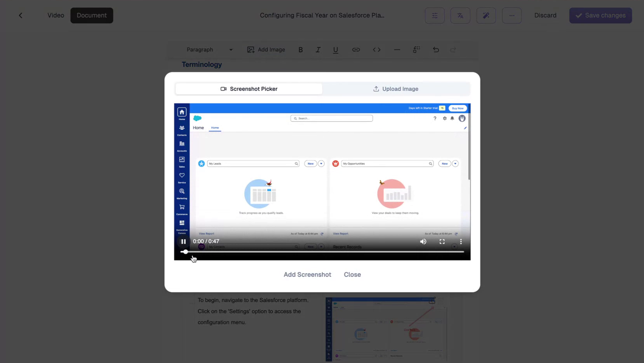This screenshot has height=363, width=644.
Task: Click the Add Image icon in the editor toolbar
Action: coord(266,49)
